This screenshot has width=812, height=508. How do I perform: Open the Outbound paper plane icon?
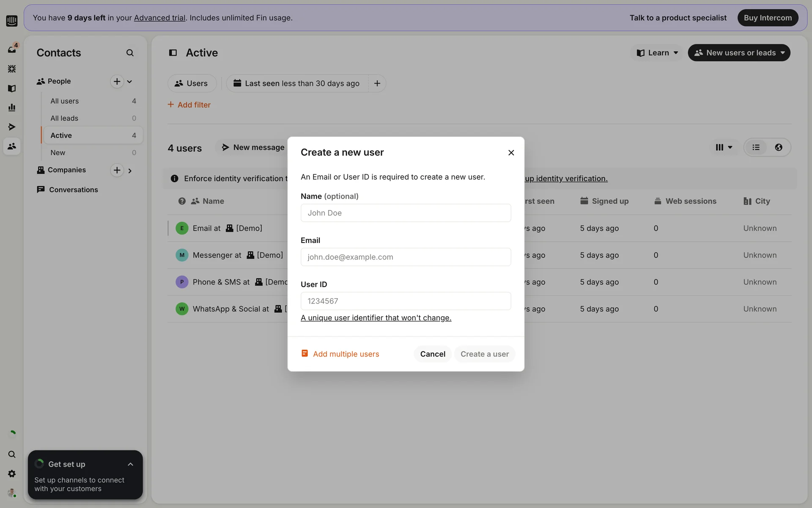click(12, 127)
